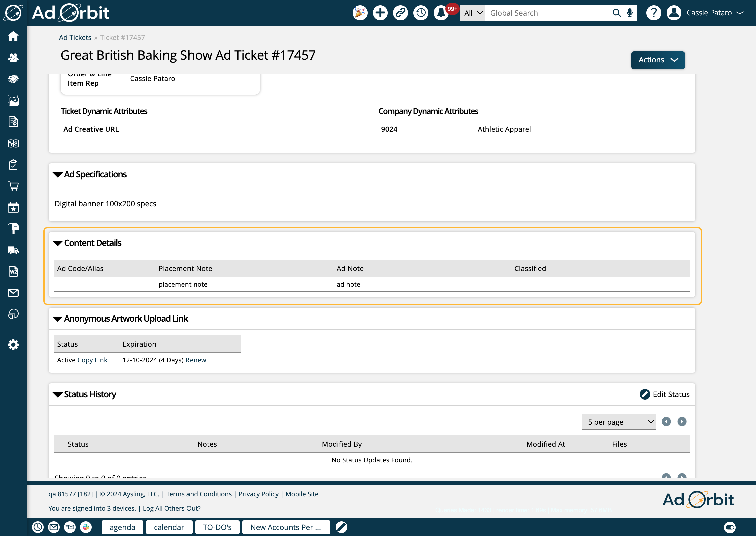Go to next page in Status History
This screenshot has height=536, width=756.
point(682,422)
